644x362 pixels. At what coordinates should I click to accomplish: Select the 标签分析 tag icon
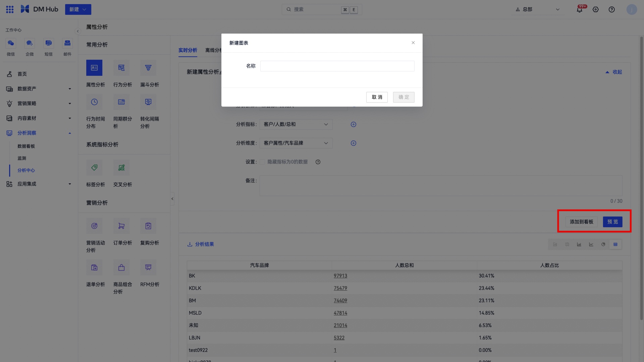[x=94, y=168]
